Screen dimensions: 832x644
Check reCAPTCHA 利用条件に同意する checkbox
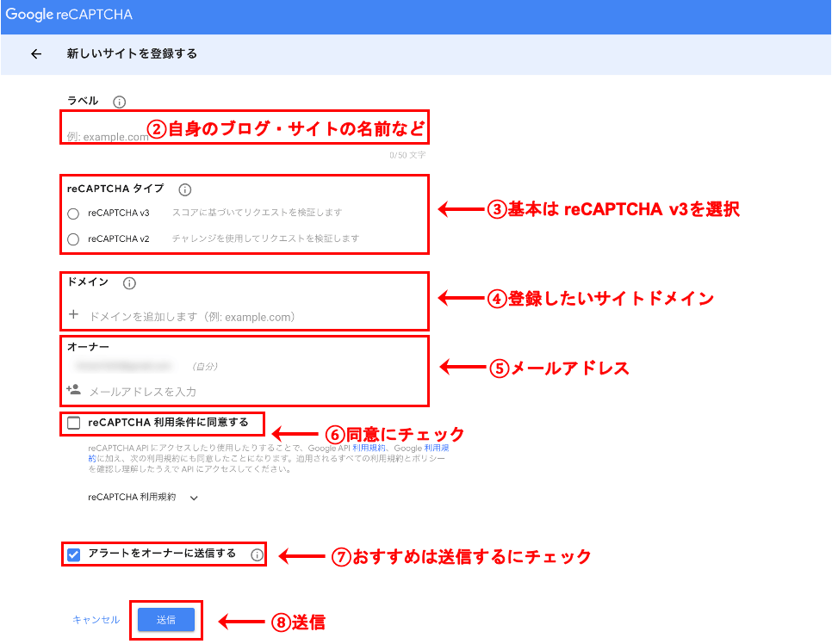coord(74,423)
